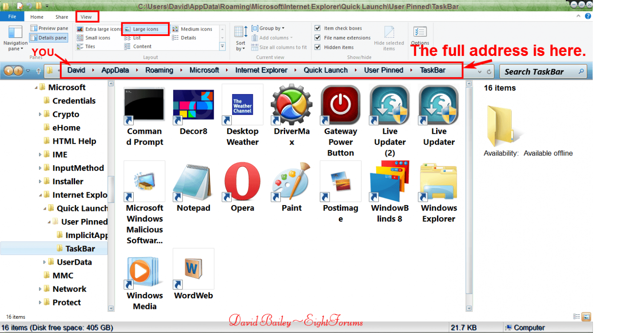644x333 pixels.
Task: Collapse the Quick Launch tree node
Action: (x=45, y=208)
